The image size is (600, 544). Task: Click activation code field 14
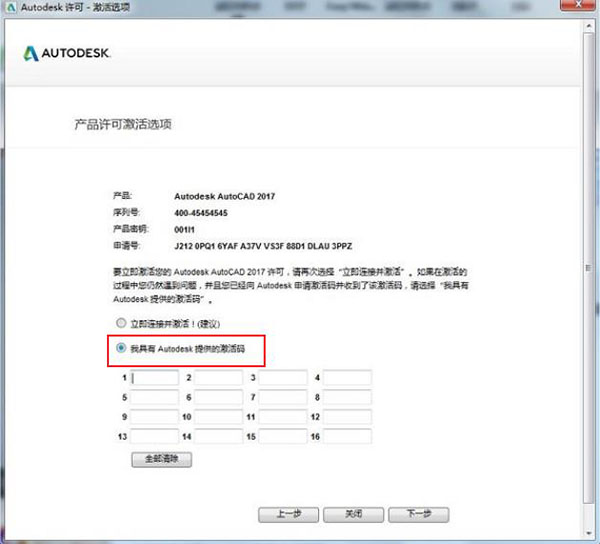(x=218, y=436)
